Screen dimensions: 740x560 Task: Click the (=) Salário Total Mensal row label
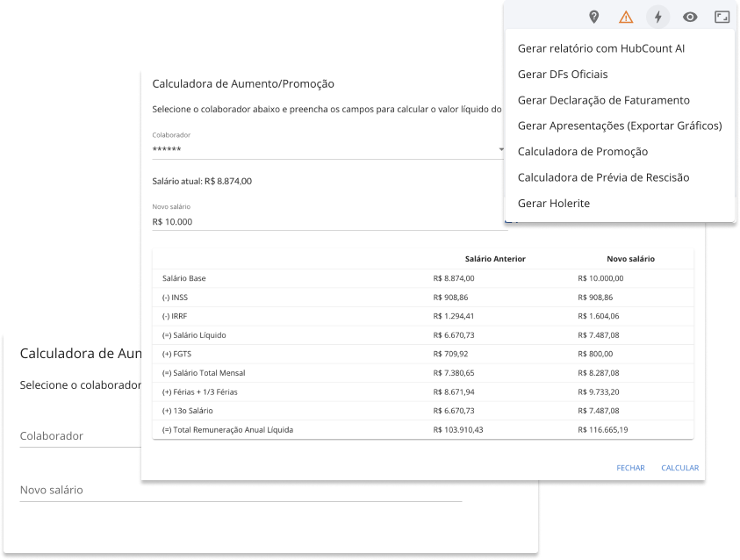[204, 373]
